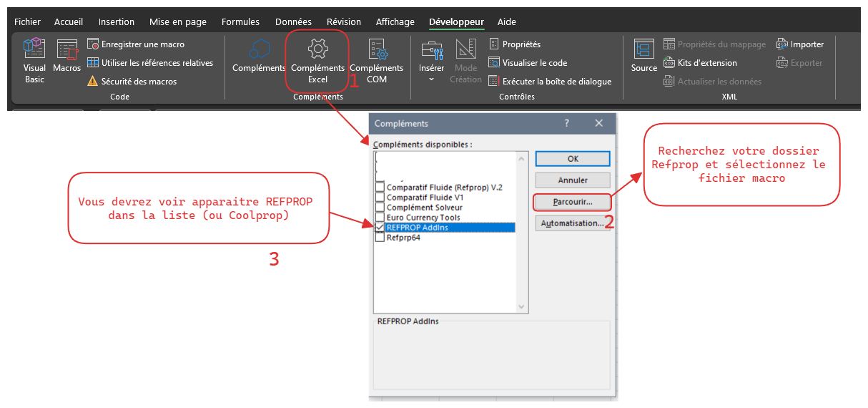Close the Compléments dialog
This screenshot has height=408, width=868.
599,123
